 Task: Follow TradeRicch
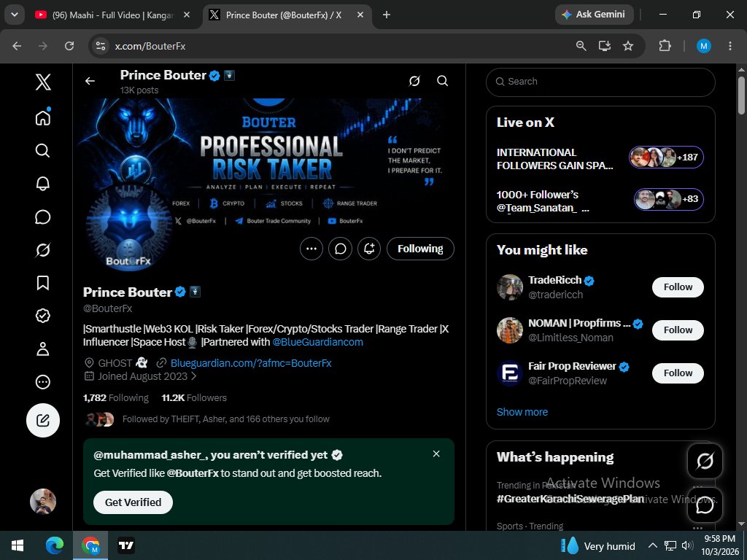[x=678, y=287]
